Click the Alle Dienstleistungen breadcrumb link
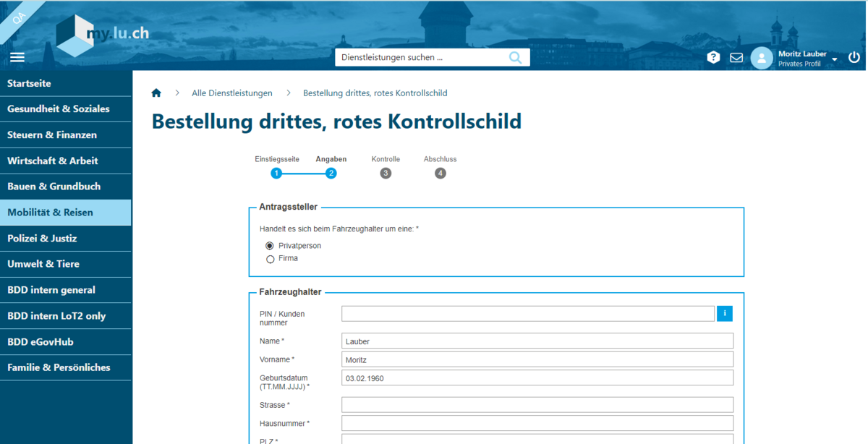The image size is (868, 444). [232, 93]
